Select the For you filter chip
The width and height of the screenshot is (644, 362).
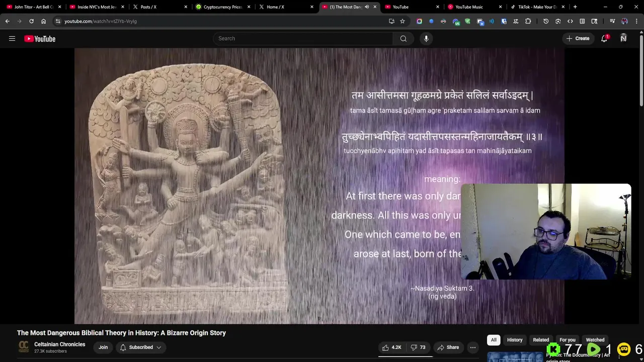pyautogui.click(x=568, y=340)
